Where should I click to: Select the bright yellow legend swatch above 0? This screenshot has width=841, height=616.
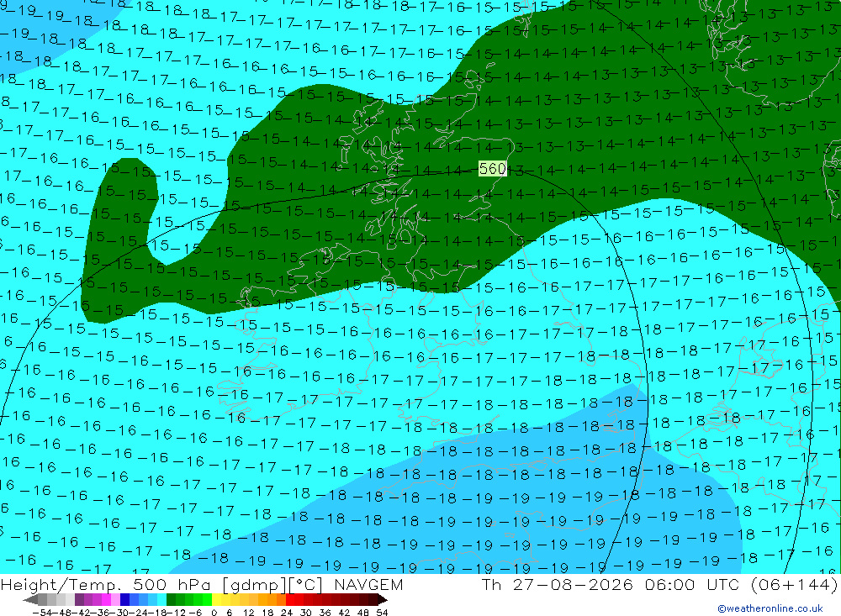pos(217,599)
